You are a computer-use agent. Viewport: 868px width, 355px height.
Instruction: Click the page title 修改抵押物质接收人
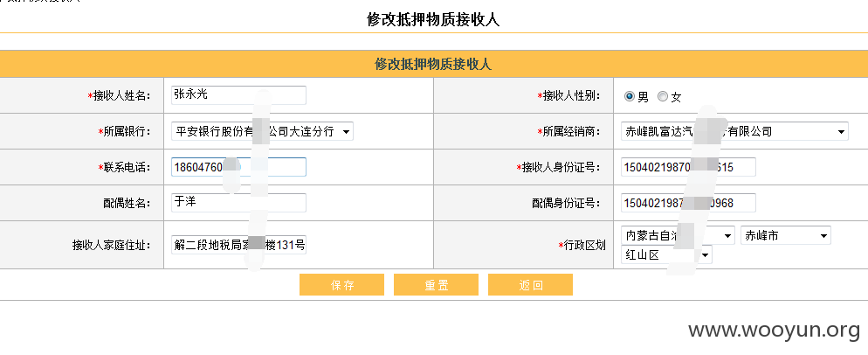[433, 19]
